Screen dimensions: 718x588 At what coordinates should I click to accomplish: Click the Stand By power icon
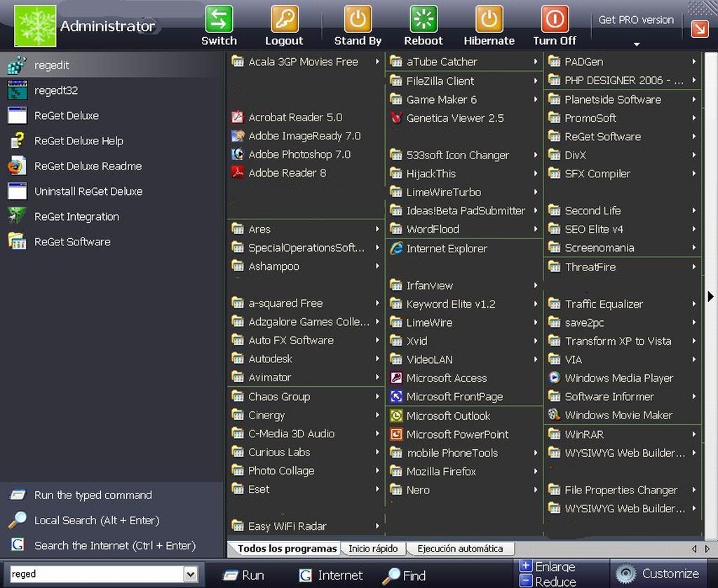[x=358, y=19]
